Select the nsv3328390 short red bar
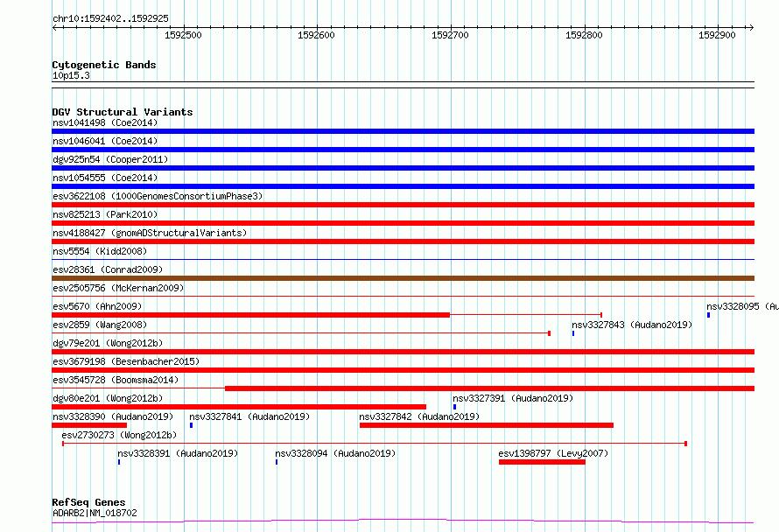The image size is (779, 532). coord(89,425)
